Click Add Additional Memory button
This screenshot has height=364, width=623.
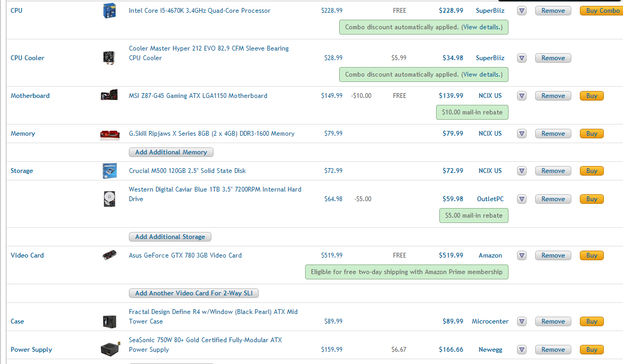pos(171,152)
